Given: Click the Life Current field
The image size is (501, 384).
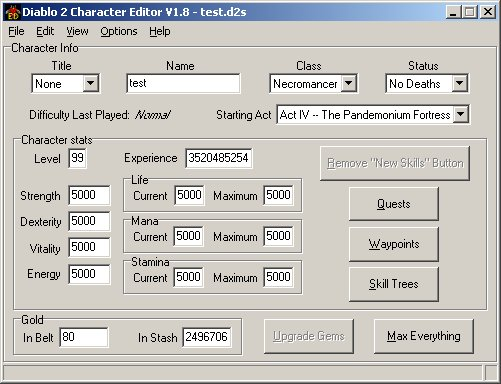Looking at the screenshot, I should click(x=189, y=195).
